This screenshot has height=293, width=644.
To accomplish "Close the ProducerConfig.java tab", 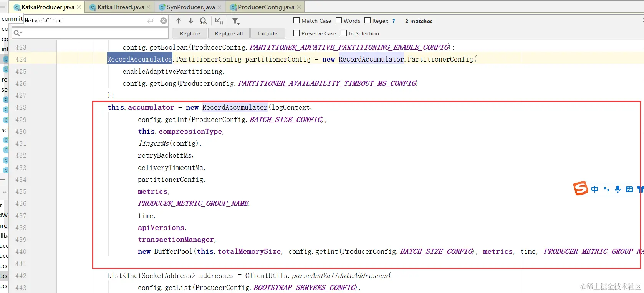I will pyautogui.click(x=299, y=7).
